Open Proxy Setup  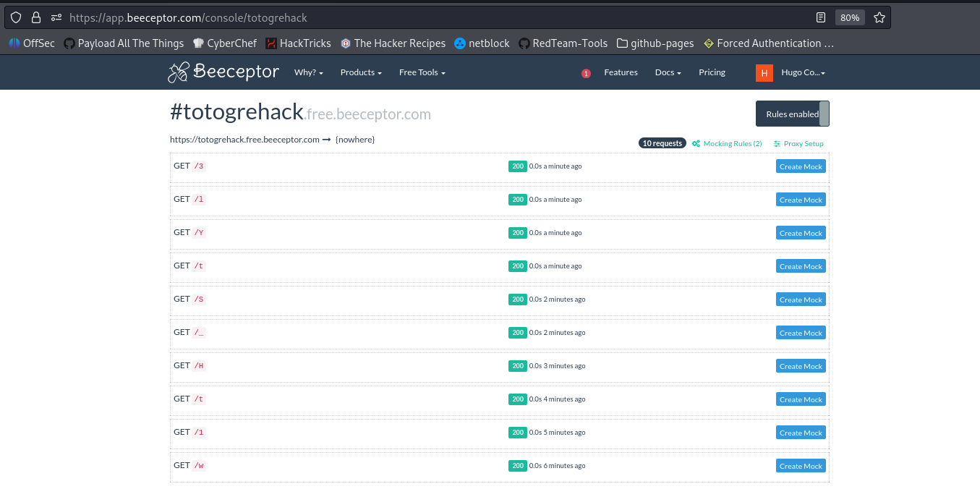[798, 143]
